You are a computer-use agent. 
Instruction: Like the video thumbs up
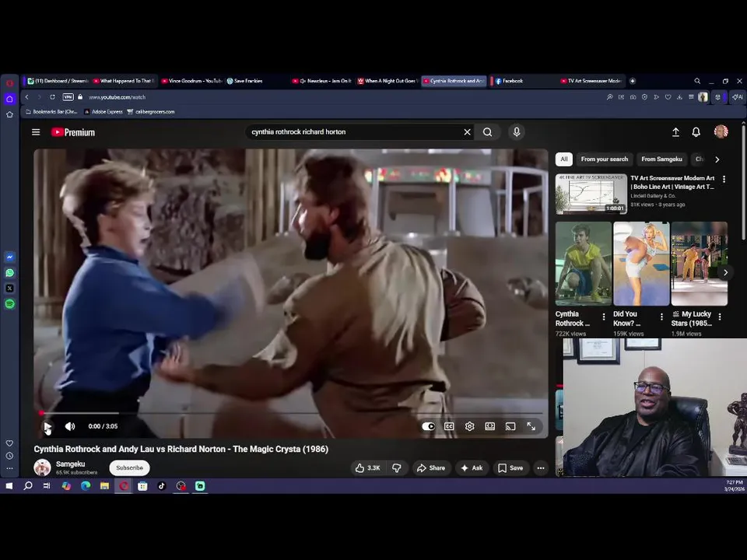click(367, 468)
